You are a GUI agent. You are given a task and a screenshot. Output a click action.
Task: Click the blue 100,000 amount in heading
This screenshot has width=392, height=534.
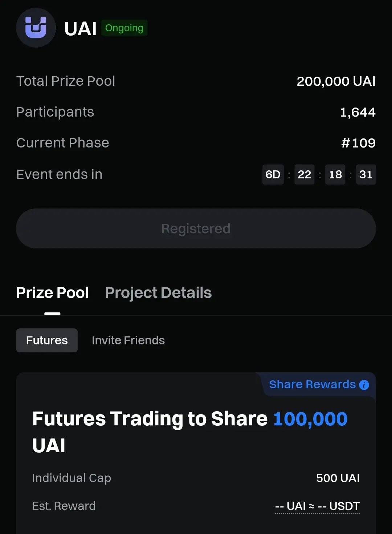310,419
